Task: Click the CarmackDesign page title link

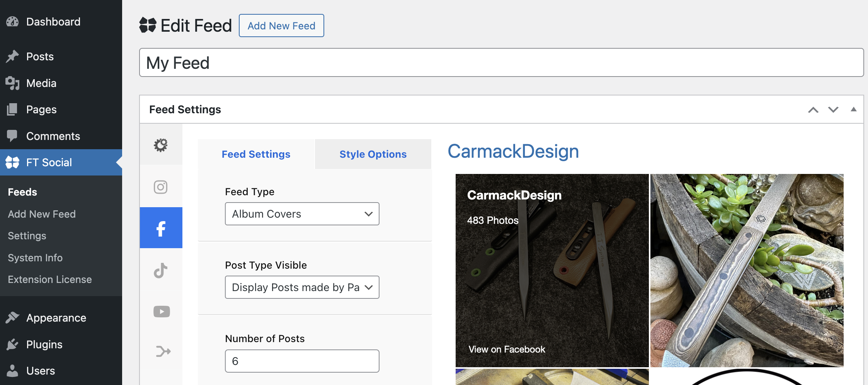Action: click(513, 151)
